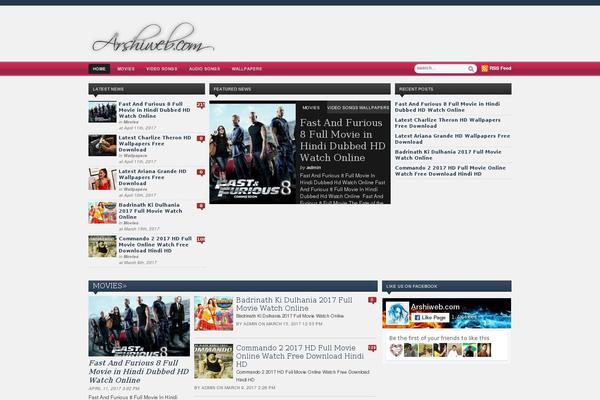Screen dimensions: 600x400
Task: Click Badrinath thumbnail in Latest News
Action: (x=102, y=213)
